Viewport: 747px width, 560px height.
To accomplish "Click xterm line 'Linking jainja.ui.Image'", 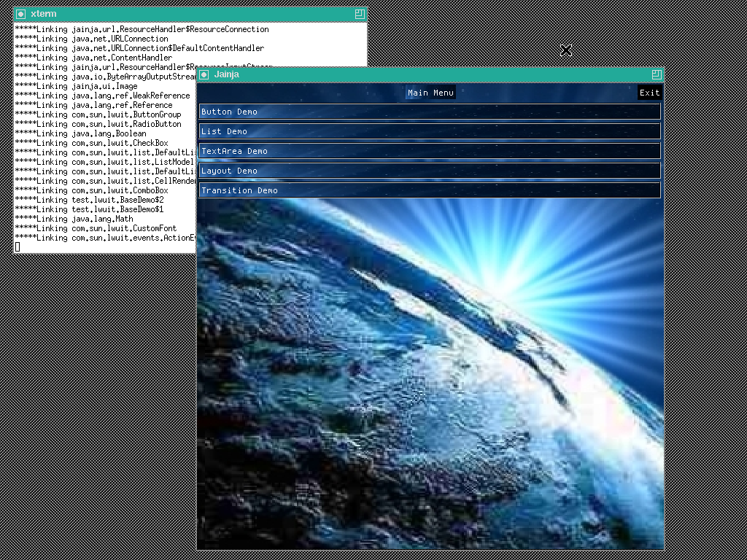I will (76, 86).
